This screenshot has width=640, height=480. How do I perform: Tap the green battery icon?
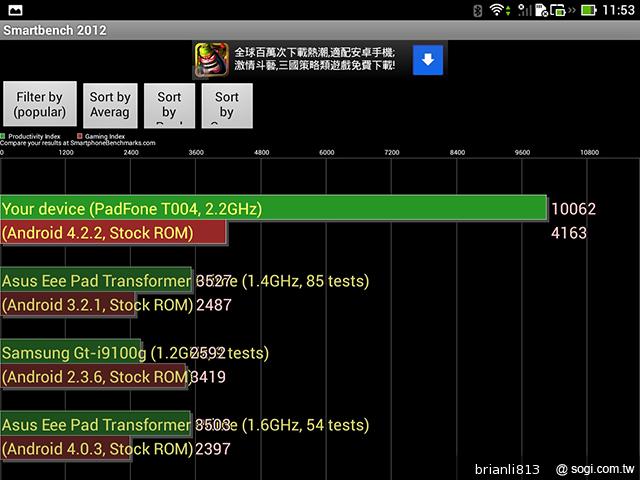coord(589,10)
